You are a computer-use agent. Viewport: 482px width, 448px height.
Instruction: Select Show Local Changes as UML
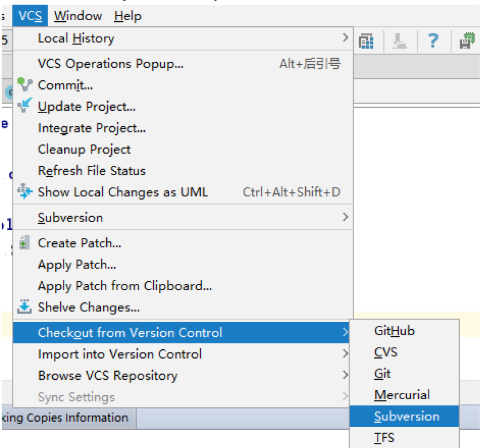point(183,192)
